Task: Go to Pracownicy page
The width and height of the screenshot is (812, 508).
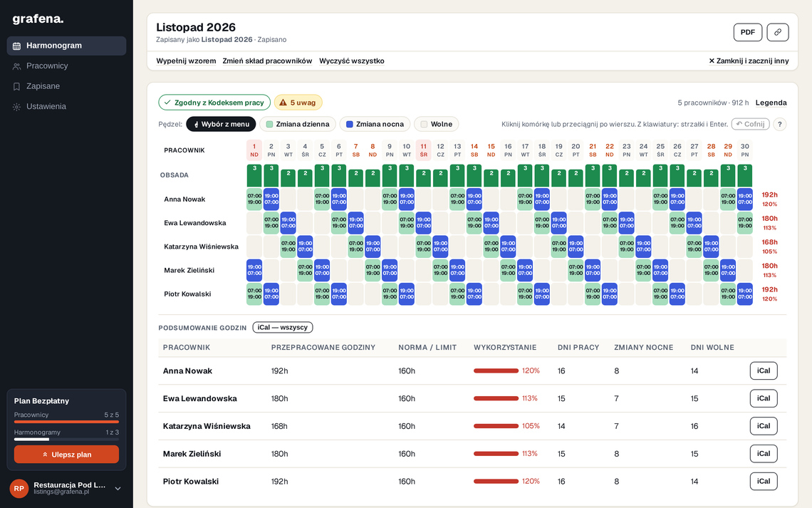Action: [x=66, y=66]
